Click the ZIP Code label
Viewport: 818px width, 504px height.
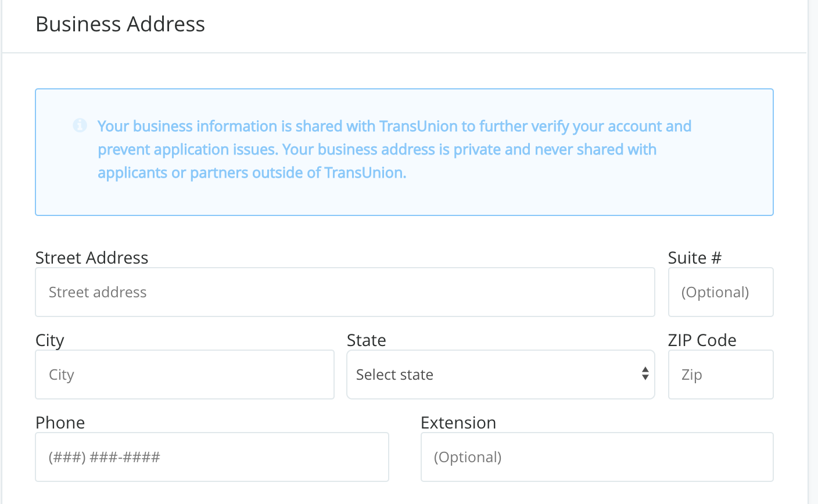coord(702,340)
